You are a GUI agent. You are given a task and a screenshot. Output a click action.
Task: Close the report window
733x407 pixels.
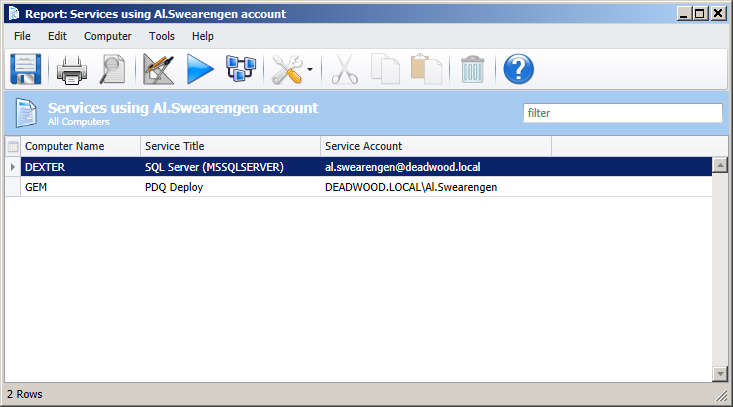[x=718, y=14]
